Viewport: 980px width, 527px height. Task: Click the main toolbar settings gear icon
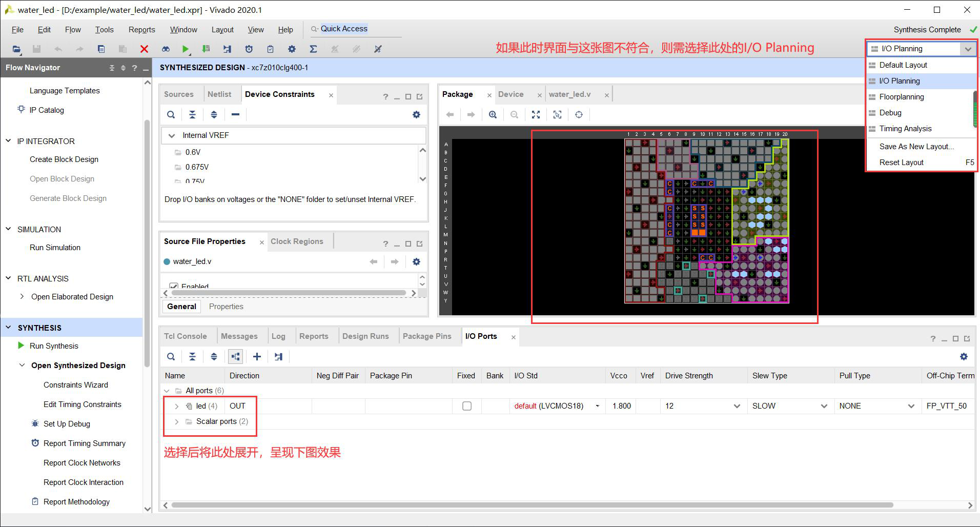click(292, 49)
